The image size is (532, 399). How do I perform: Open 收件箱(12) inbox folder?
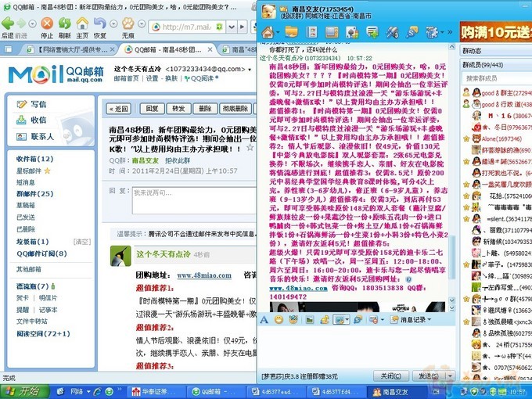(34, 159)
